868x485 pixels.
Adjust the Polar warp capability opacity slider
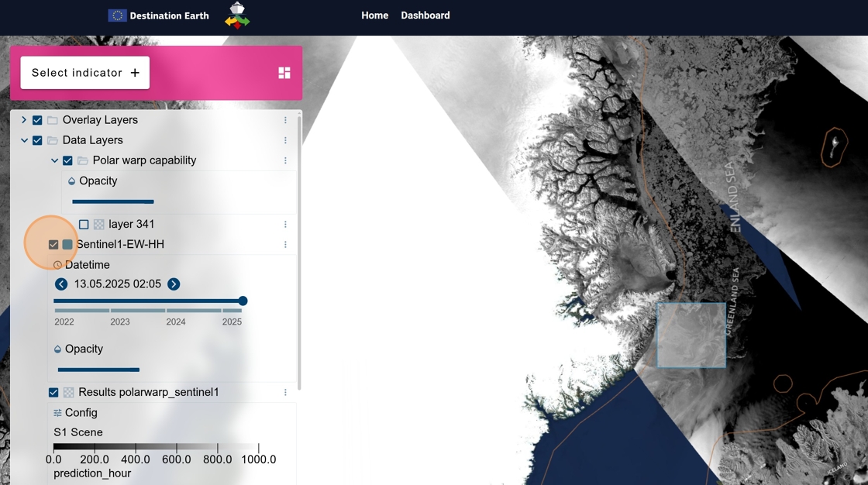coord(113,201)
